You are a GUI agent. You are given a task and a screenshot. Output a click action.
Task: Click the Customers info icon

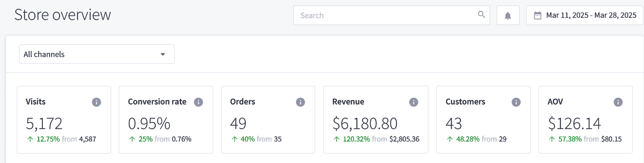tap(516, 102)
